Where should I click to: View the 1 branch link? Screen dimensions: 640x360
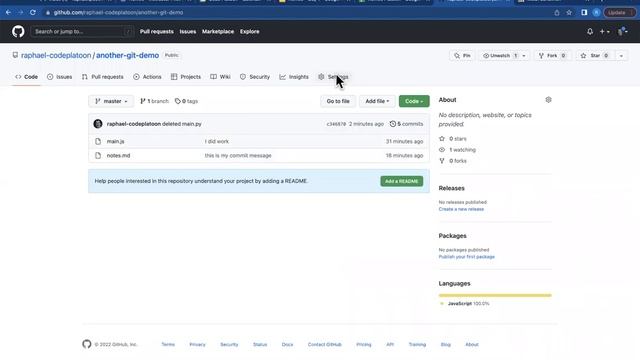point(154,101)
